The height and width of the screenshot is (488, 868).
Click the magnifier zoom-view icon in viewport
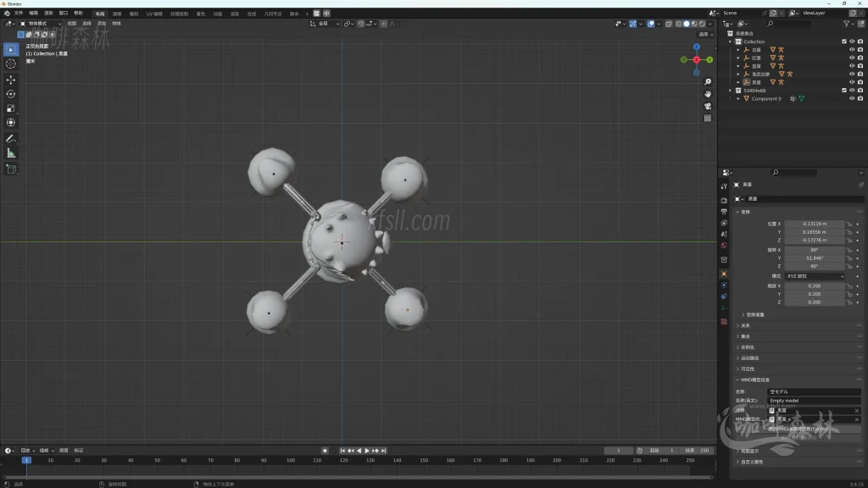[708, 81]
